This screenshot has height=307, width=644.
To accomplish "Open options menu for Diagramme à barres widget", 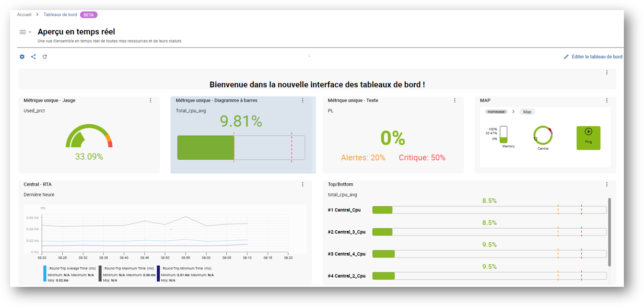I will point(303,100).
